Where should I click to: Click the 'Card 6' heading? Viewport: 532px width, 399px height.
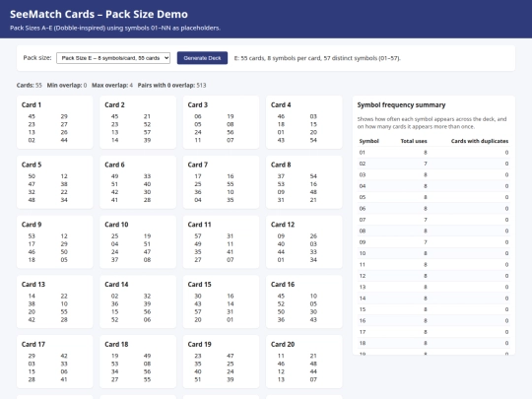(x=114, y=165)
